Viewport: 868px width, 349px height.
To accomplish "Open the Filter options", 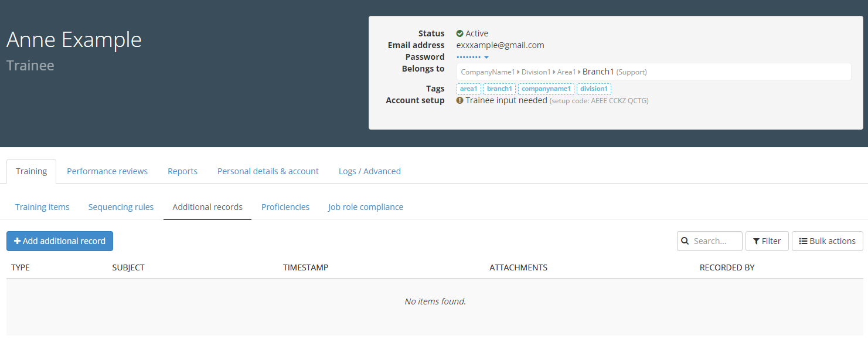I will pos(767,241).
